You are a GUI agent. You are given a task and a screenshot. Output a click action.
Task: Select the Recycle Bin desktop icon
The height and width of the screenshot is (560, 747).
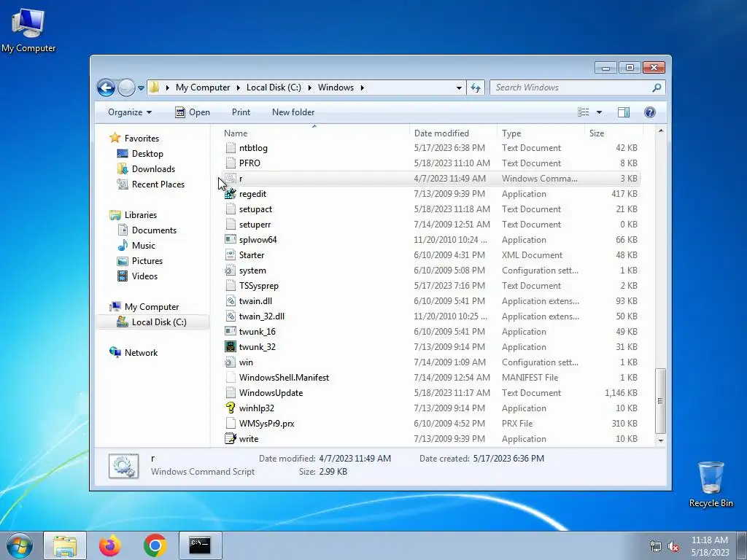711,484
